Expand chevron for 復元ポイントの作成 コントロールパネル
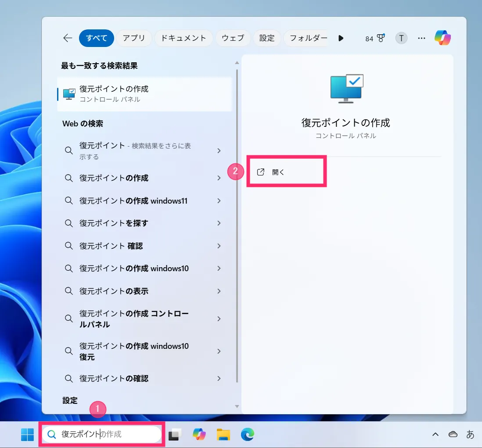The height and width of the screenshot is (448, 482). pyautogui.click(x=219, y=319)
